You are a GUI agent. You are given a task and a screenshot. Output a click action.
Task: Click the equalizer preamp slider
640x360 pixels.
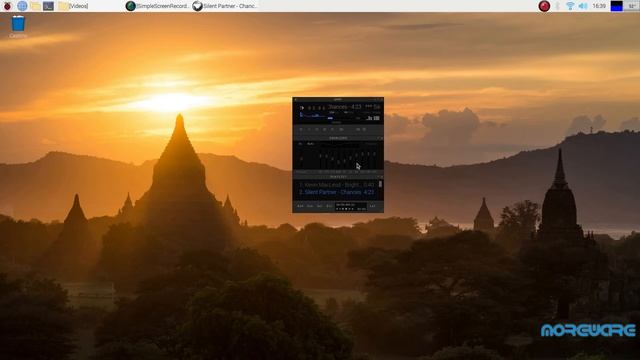[x=302, y=159]
